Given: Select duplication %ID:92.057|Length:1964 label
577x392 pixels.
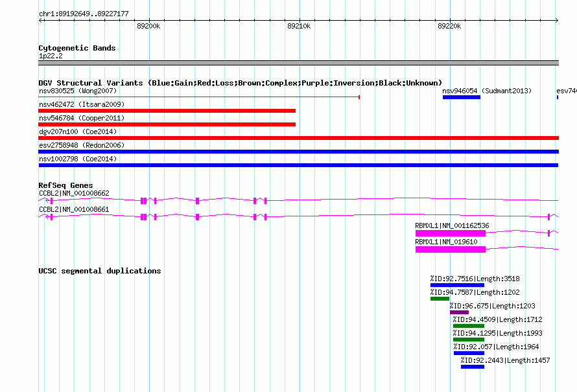Looking at the screenshot, I should point(496,347).
